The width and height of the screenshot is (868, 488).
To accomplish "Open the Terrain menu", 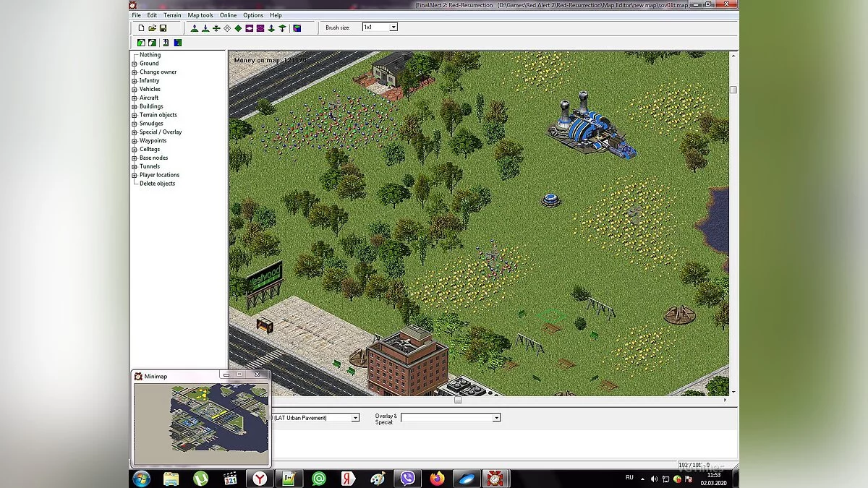I will coord(172,14).
